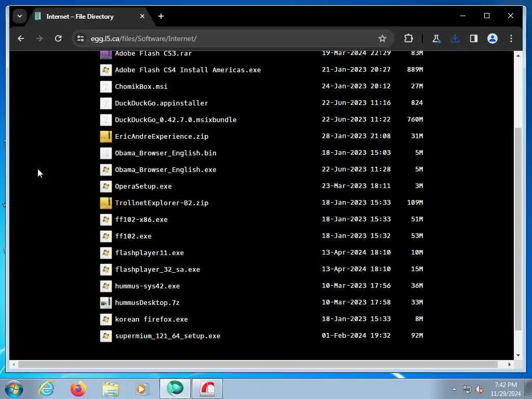Click the exe icon beside supermium_121_64_setup.exe
532x399 pixels.
(x=106, y=336)
